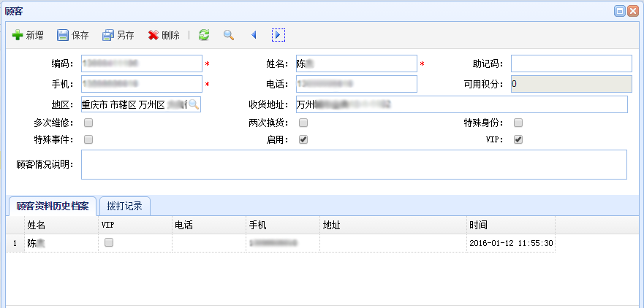
Task: Click the 姓名 column header in grid
Action: click(37, 225)
